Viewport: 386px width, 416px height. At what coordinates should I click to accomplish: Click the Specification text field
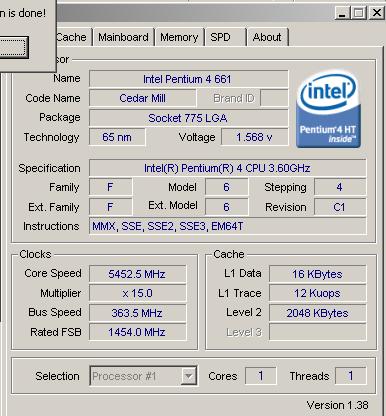click(228, 168)
